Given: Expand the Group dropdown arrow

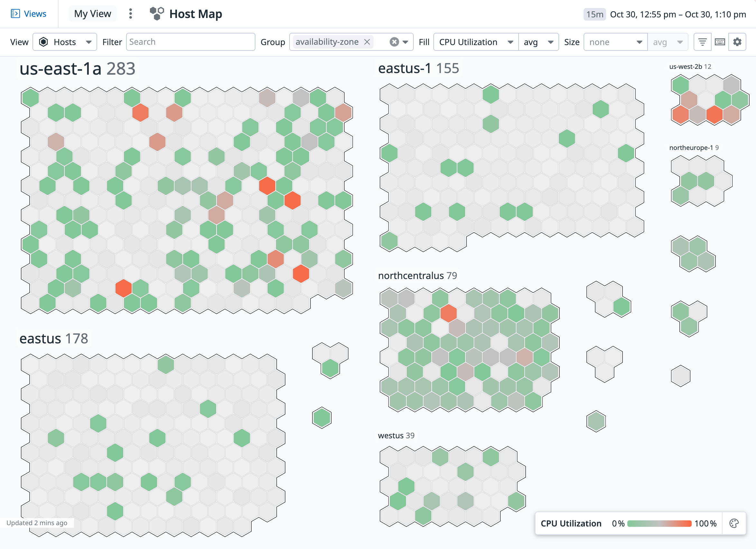Looking at the screenshot, I should tap(405, 42).
